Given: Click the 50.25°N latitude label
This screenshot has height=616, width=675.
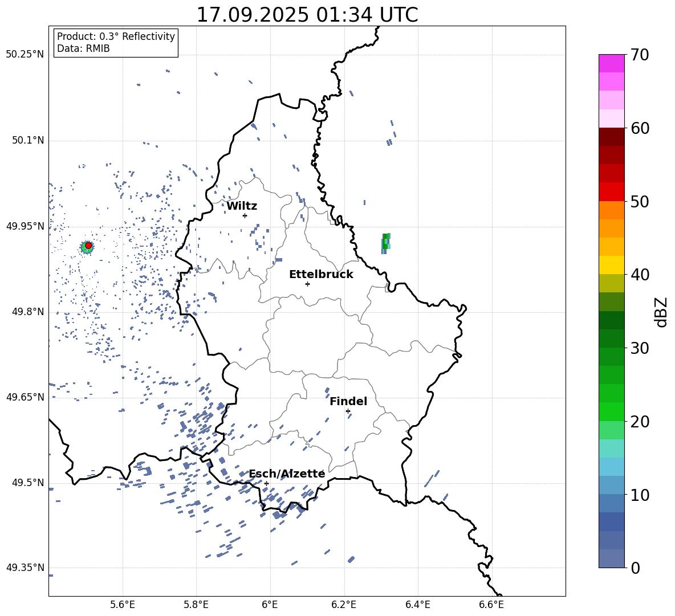Looking at the screenshot, I should [25, 55].
